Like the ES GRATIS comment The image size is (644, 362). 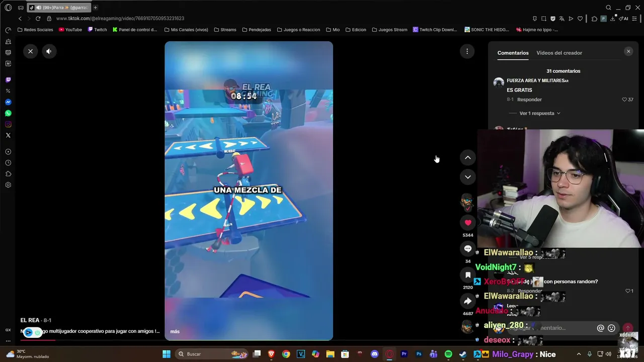pos(625,100)
